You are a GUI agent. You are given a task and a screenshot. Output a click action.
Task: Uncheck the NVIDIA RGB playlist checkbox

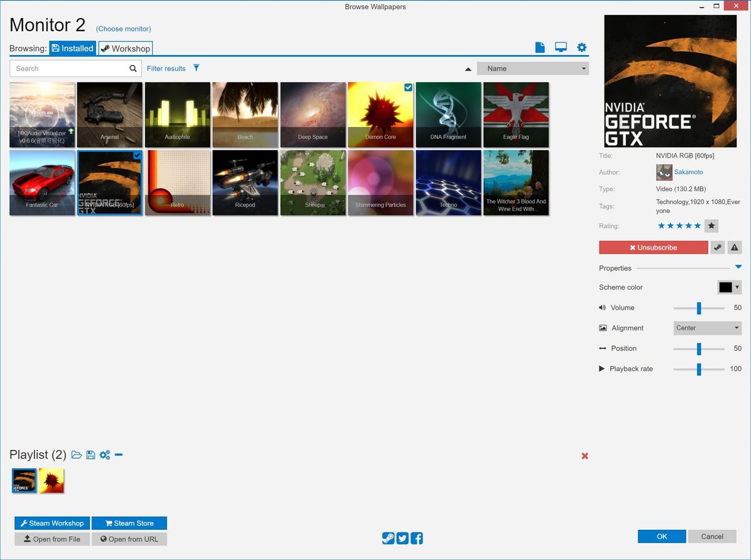[137, 155]
